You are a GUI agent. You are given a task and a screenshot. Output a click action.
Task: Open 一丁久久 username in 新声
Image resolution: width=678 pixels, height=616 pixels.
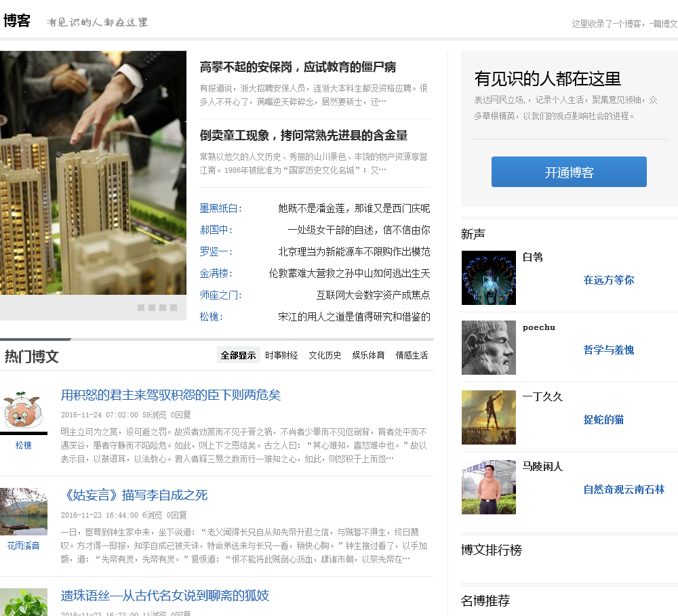(542, 396)
